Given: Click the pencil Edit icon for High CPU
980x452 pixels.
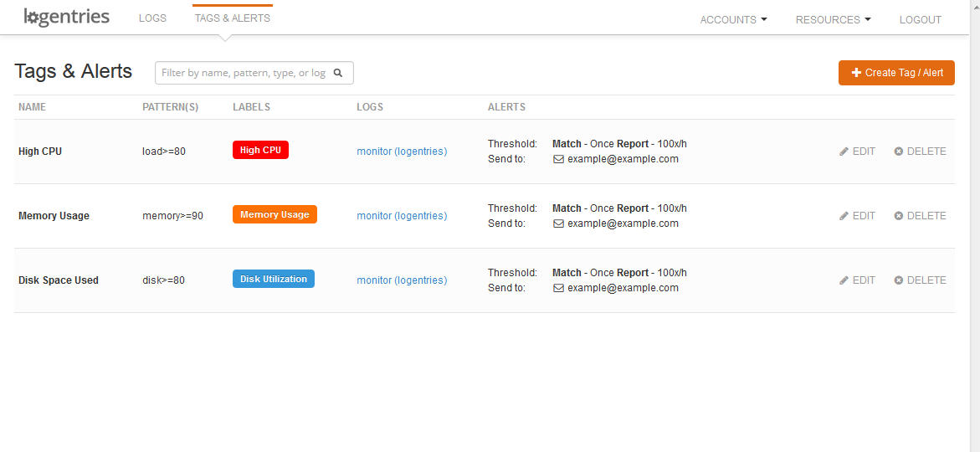Looking at the screenshot, I should coord(844,152).
